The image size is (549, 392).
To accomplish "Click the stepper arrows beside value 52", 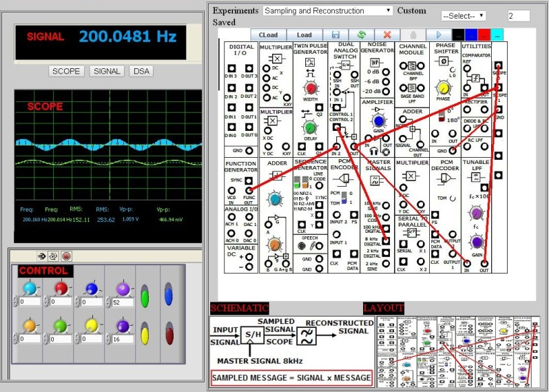I will pyautogui.click(x=107, y=302).
